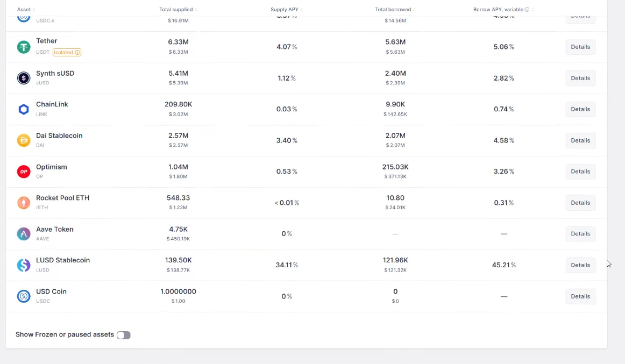Screen dimensions: 625x364
Task: Toggle Show Frozen or paused assets
Action: (x=124, y=335)
